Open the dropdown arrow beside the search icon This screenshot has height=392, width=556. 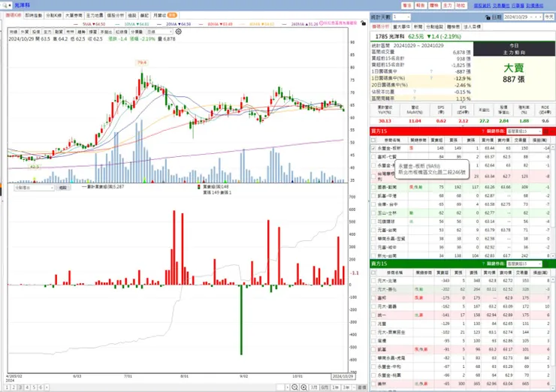10,5
